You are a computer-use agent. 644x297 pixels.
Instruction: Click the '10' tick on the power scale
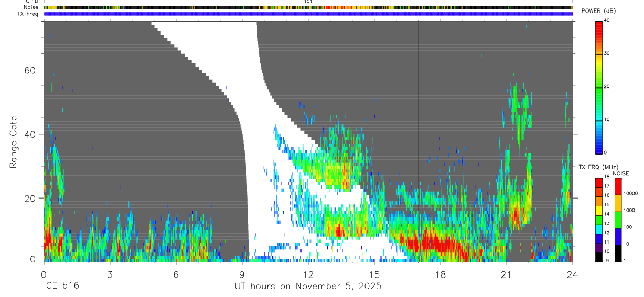(607, 119)
